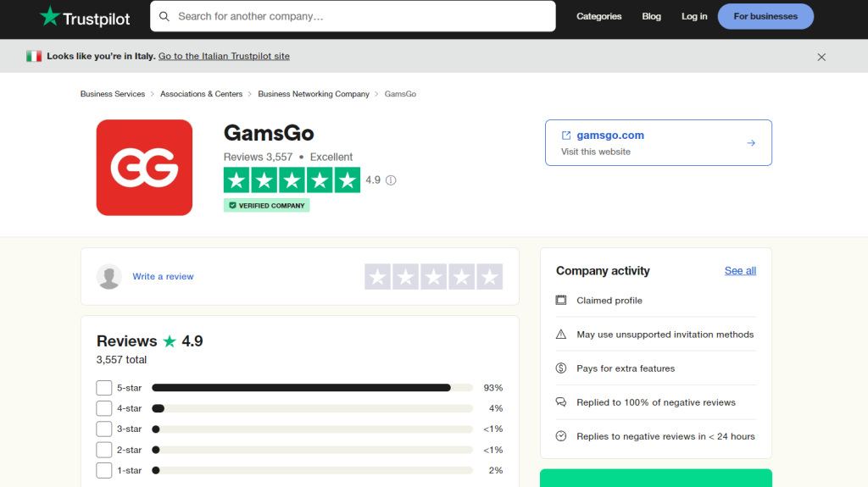
Task: Click the 4-star rating bar
Action: pos(312,408)
